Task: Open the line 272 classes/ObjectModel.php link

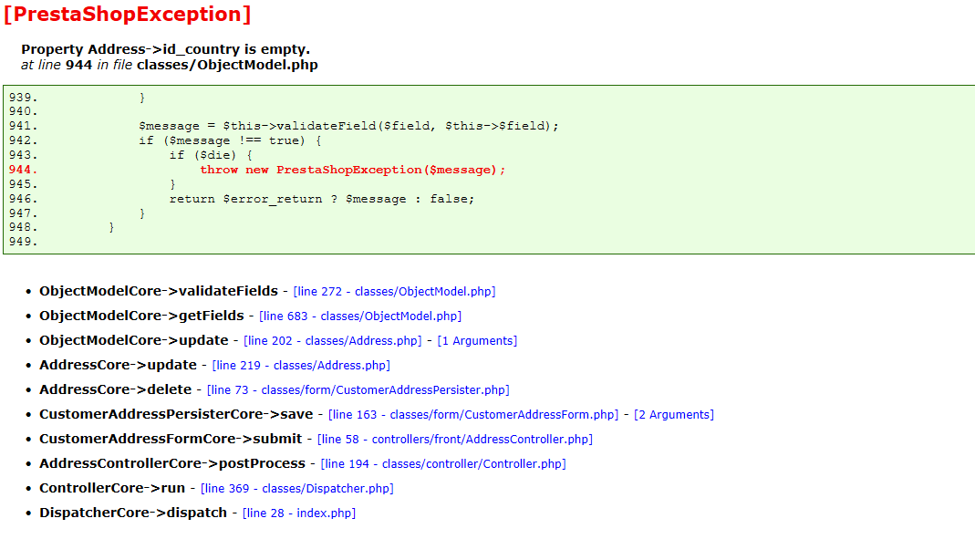Action: [394, 292]
